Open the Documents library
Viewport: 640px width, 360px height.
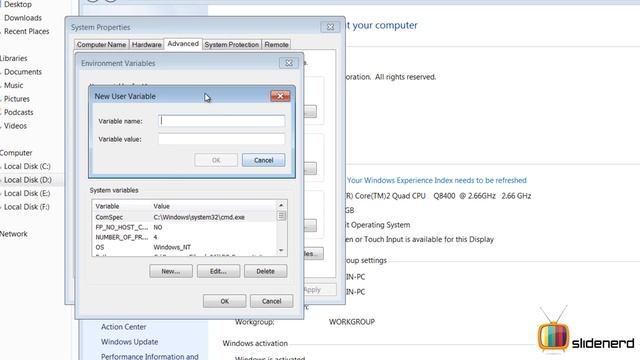tap(23, 72)
